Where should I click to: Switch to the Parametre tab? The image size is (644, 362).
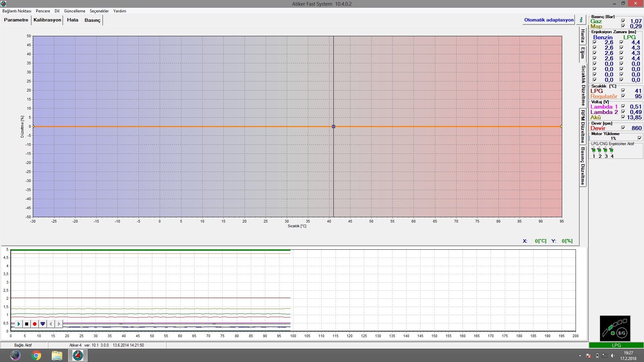[16, 20]
